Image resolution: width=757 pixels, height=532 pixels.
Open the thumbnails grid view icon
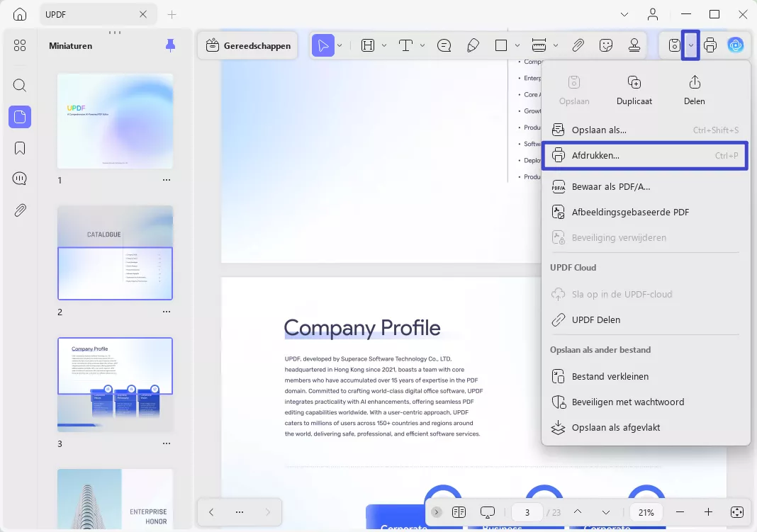[20, 45]
